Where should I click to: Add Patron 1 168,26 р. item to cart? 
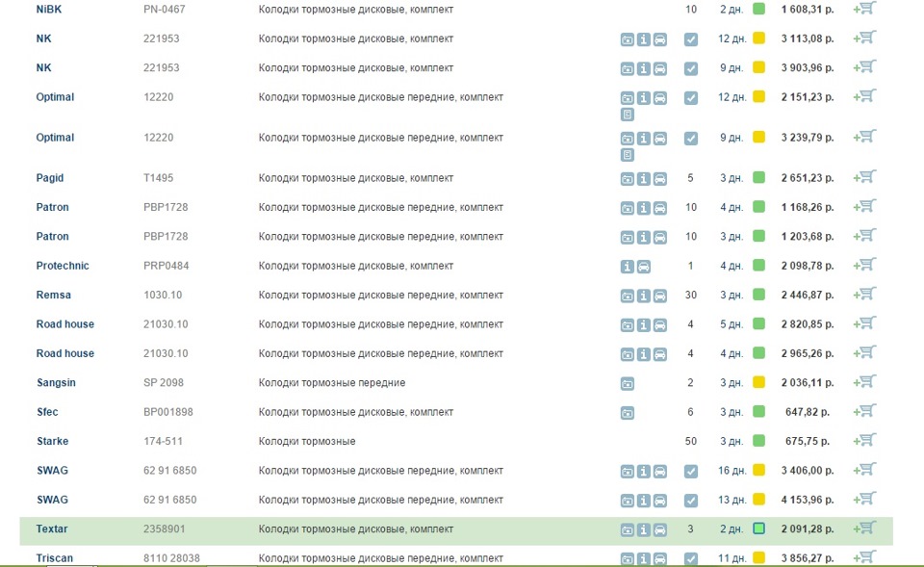[x=864, y=206]
